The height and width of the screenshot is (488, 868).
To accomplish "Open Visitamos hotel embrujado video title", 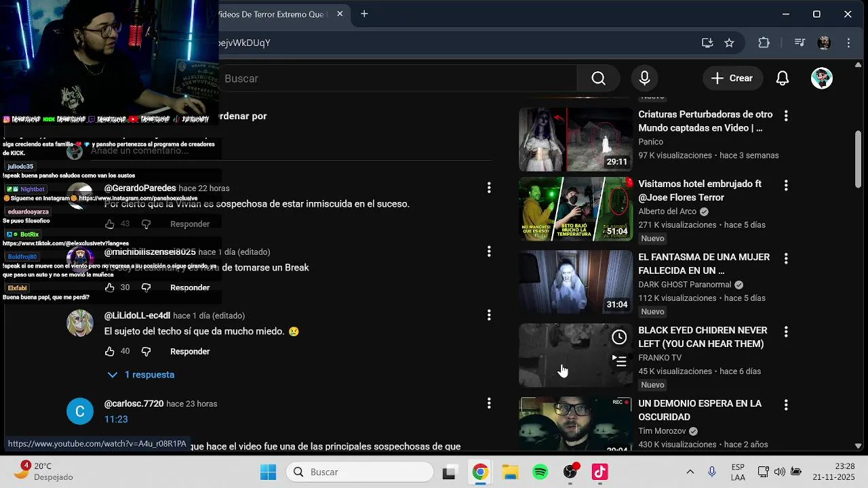I will (700, 190).
